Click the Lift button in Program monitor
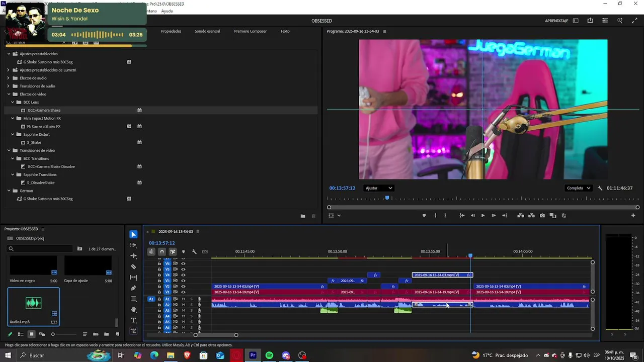The height and width of the screenshot is (362, 644). tap(521, 215)
